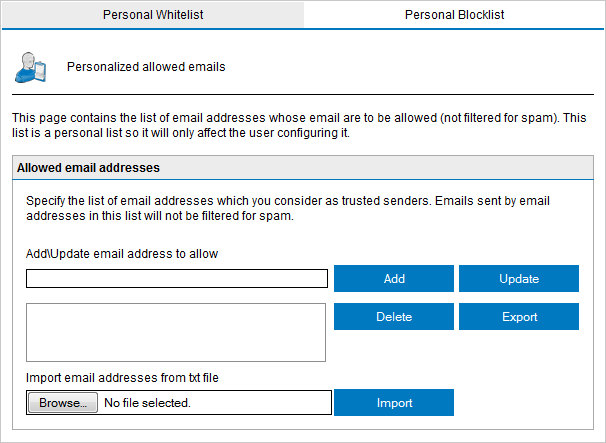Click the Add button

click(394, 278)
